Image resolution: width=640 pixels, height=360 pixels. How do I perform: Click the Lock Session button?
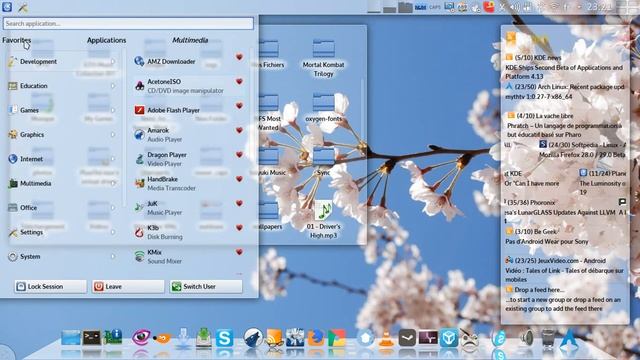pyautogui.click(x=50, y=287)
